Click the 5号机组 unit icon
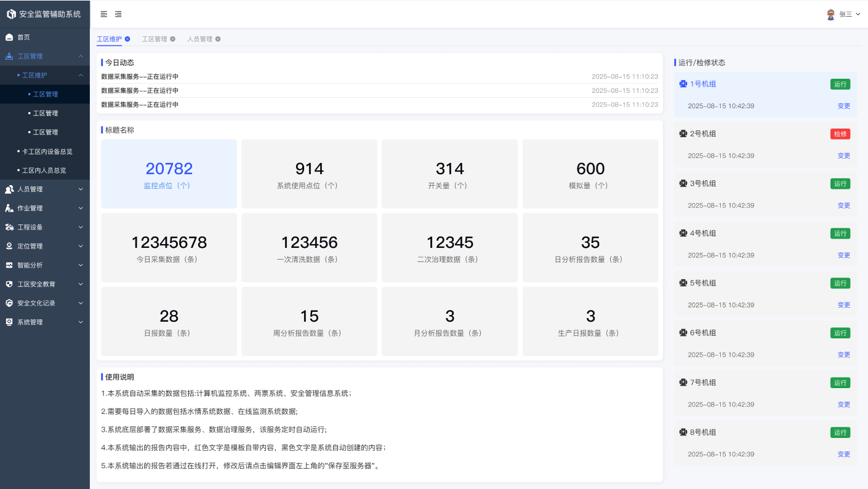The image size is (868, 489). tap(683, 283)
